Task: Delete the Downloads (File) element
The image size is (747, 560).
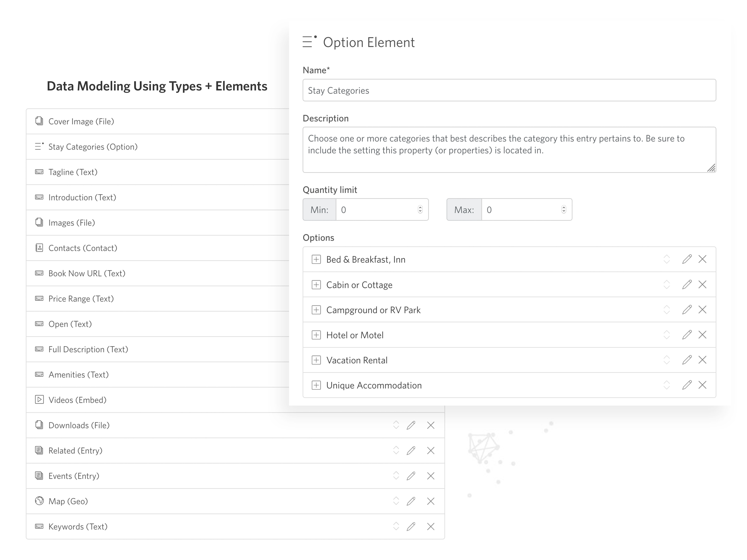Action: [x=431, y=425]
